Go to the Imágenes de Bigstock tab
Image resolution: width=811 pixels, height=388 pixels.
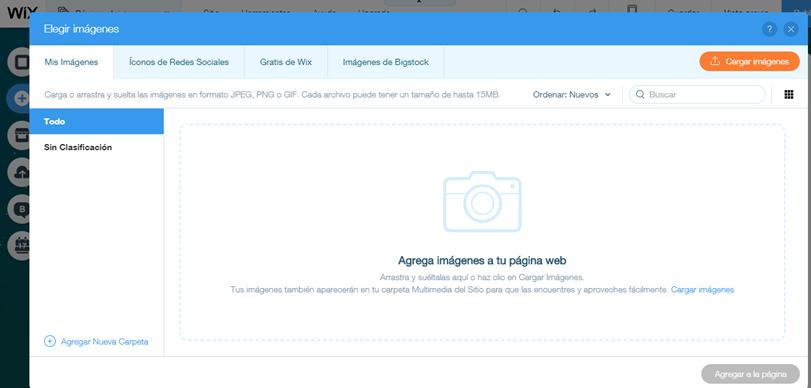386,62
